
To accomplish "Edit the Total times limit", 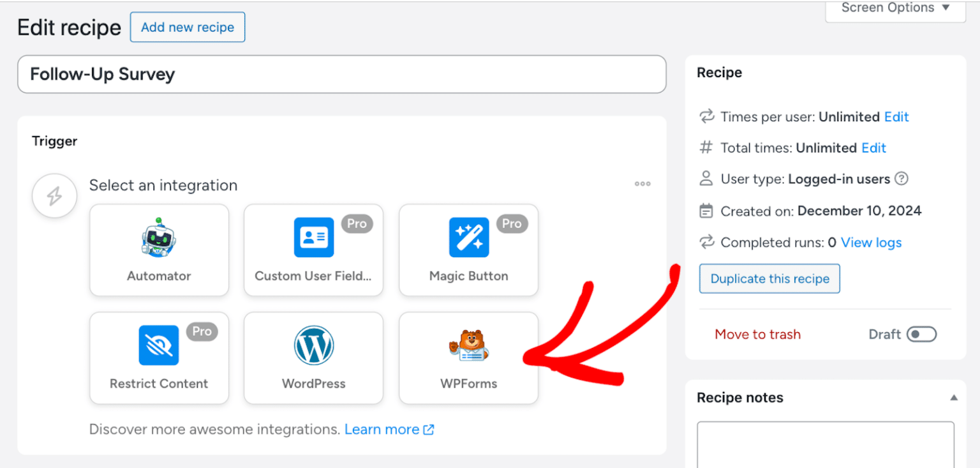I will (x=873, y=147).
